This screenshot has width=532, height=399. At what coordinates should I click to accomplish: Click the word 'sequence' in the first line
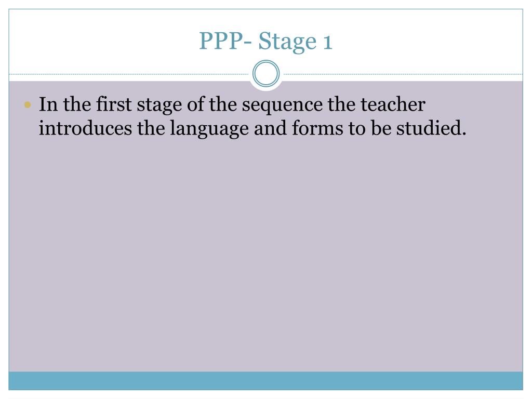282,105
